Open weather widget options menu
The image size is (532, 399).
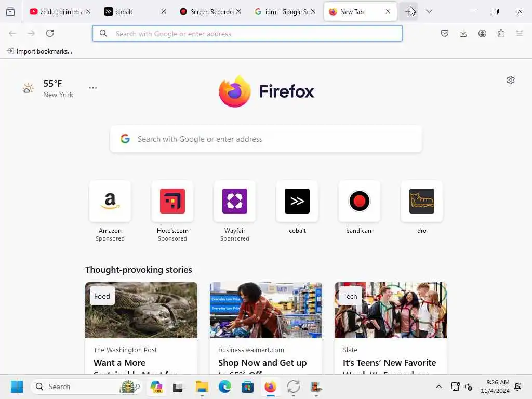93,88
